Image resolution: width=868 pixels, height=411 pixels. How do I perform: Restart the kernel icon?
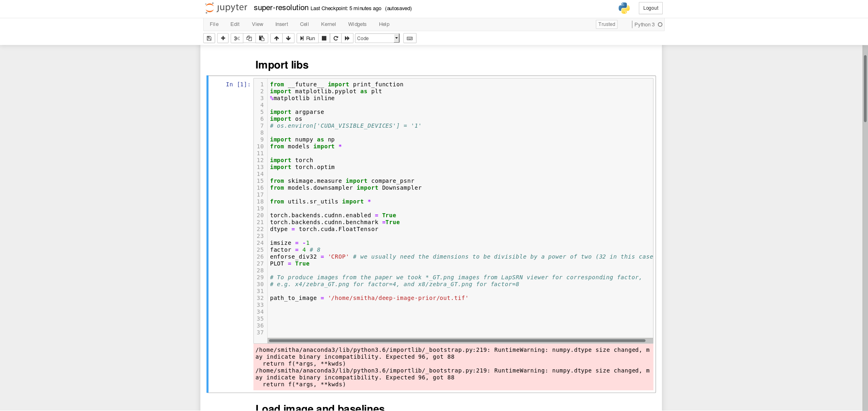click(x=336, y=38)
